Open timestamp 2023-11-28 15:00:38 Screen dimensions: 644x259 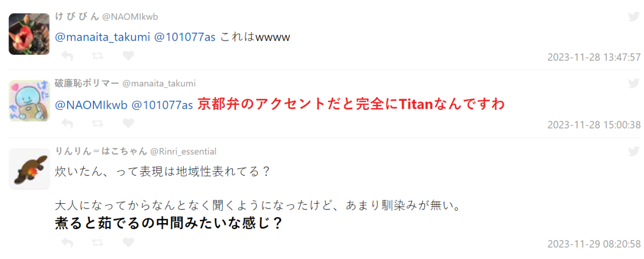pyautogui.click(x=594, y=125)
